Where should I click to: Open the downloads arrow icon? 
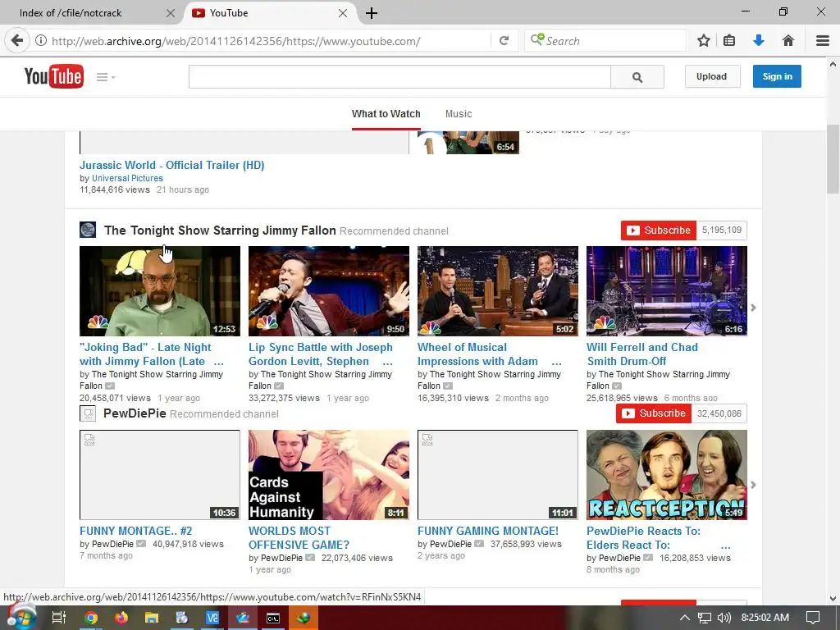coord(759,41)
